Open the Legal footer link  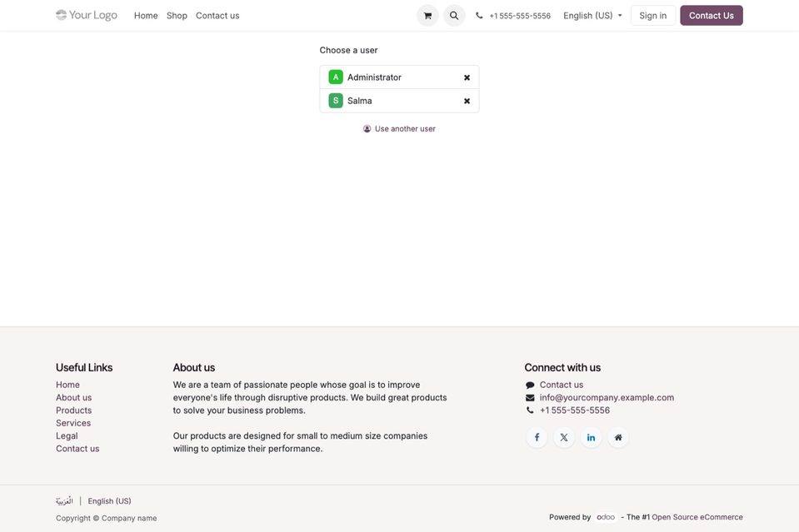[x=67, y=435]
